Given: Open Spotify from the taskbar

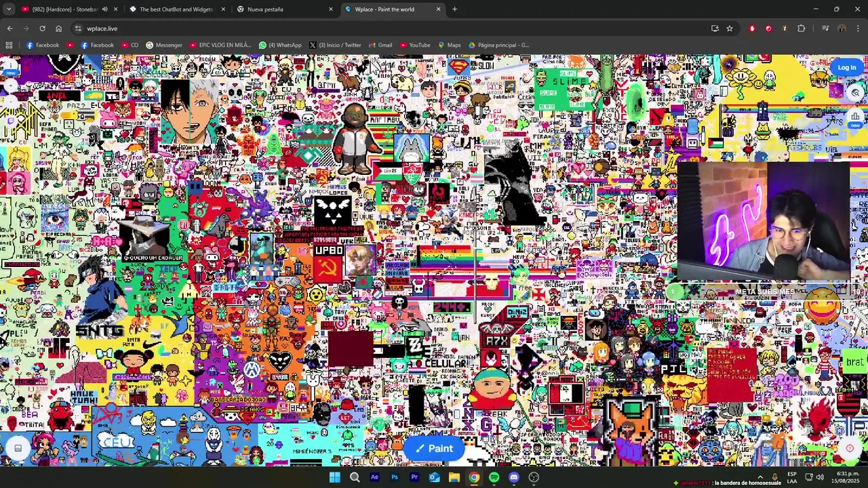Looking at the screenshot, I should (x=494, y=477).
